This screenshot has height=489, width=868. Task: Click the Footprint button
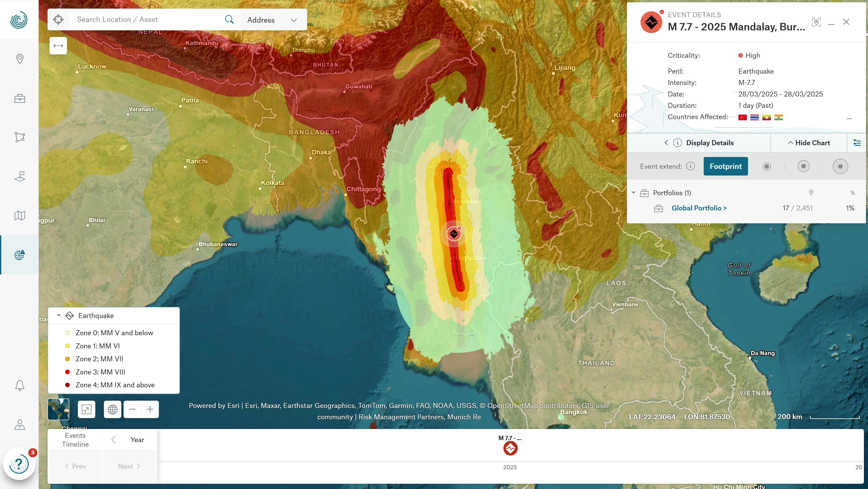(725, 166)
